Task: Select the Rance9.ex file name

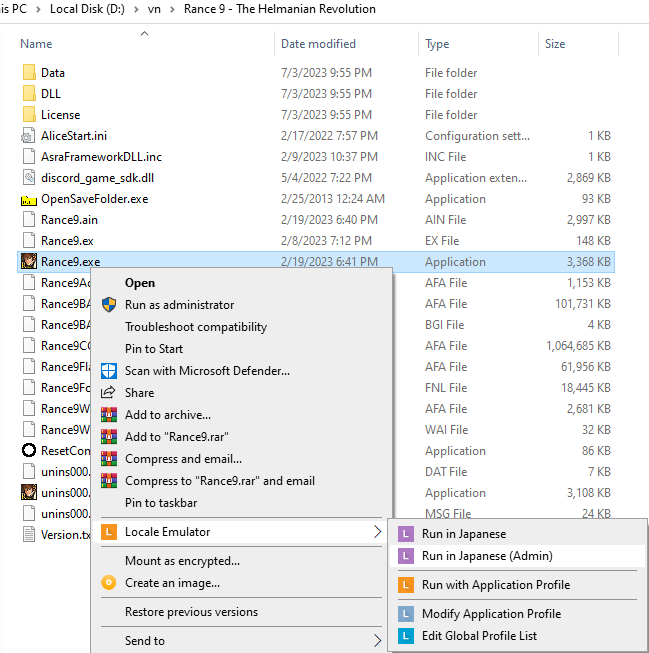Action: click(67, 241)
